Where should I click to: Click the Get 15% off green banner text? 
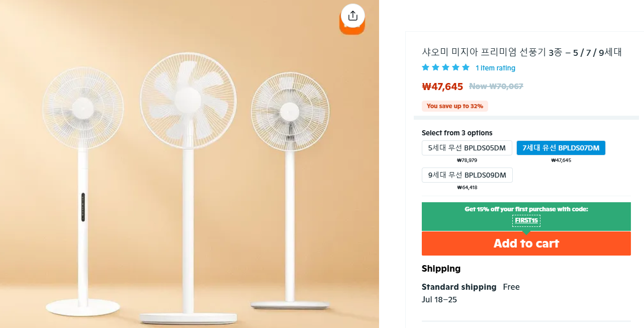526,209
